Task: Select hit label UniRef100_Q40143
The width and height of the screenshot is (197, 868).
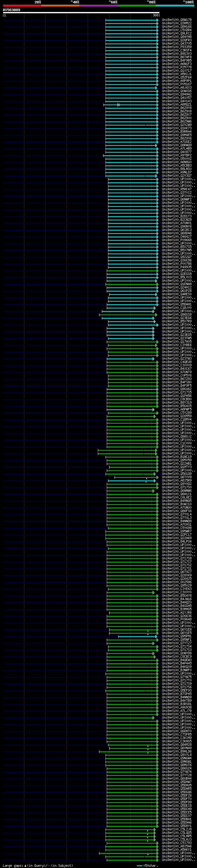Action: [x=177, y=101]
